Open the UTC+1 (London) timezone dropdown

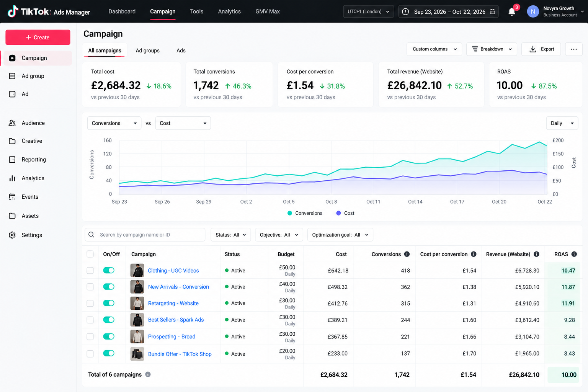tap(368, 11)
